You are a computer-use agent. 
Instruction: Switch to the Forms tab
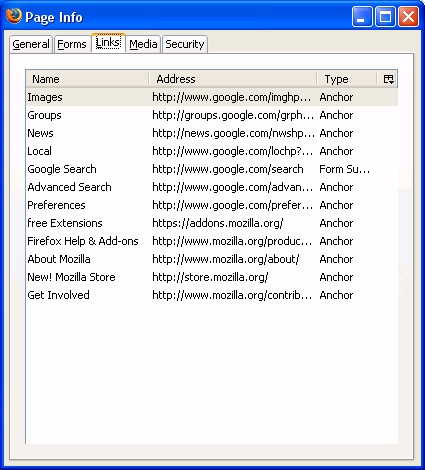click(72, 44)
